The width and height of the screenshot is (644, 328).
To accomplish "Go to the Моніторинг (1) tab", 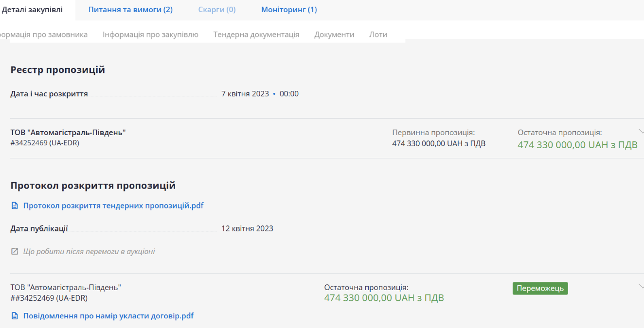I will coord(289,10).
